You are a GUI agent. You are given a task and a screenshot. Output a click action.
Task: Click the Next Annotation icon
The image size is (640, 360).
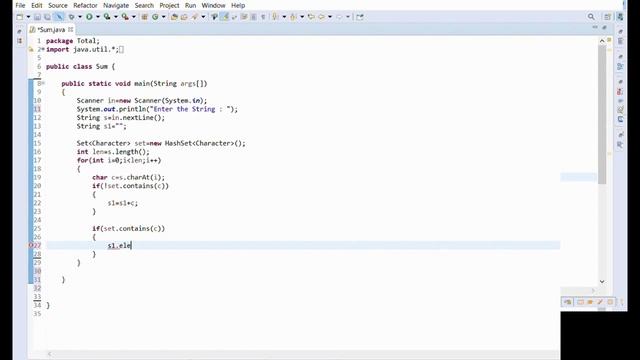(x=276, y=17)
